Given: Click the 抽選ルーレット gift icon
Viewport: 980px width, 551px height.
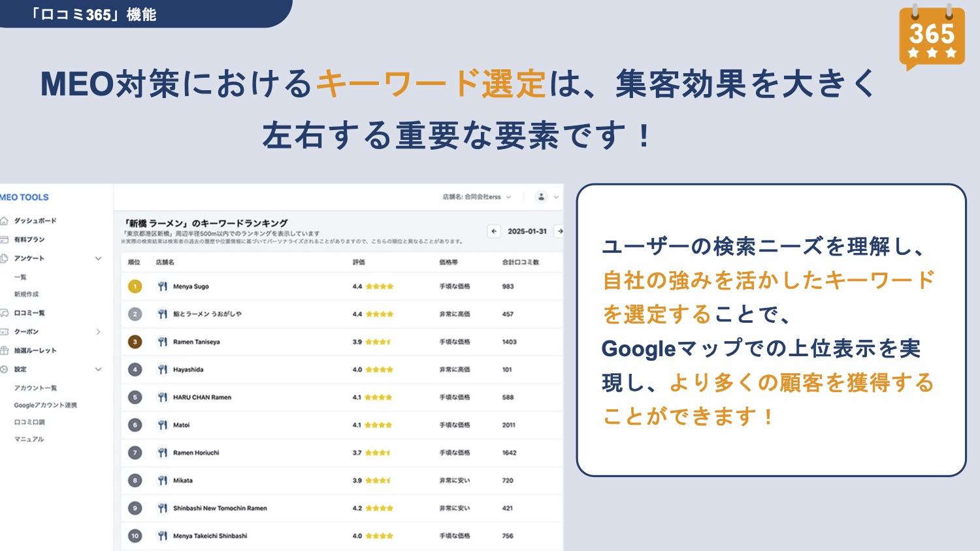Looking at the screenshot, I should click(5, 351).
